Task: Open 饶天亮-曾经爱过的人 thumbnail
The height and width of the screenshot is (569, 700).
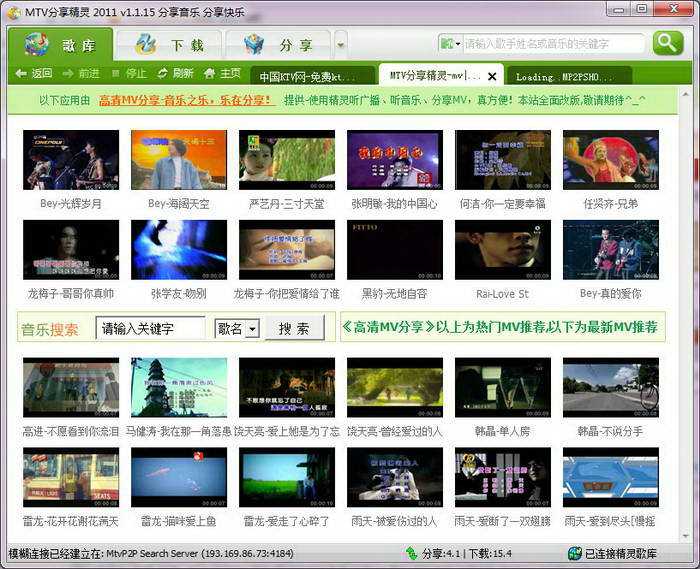Action: 395,387
